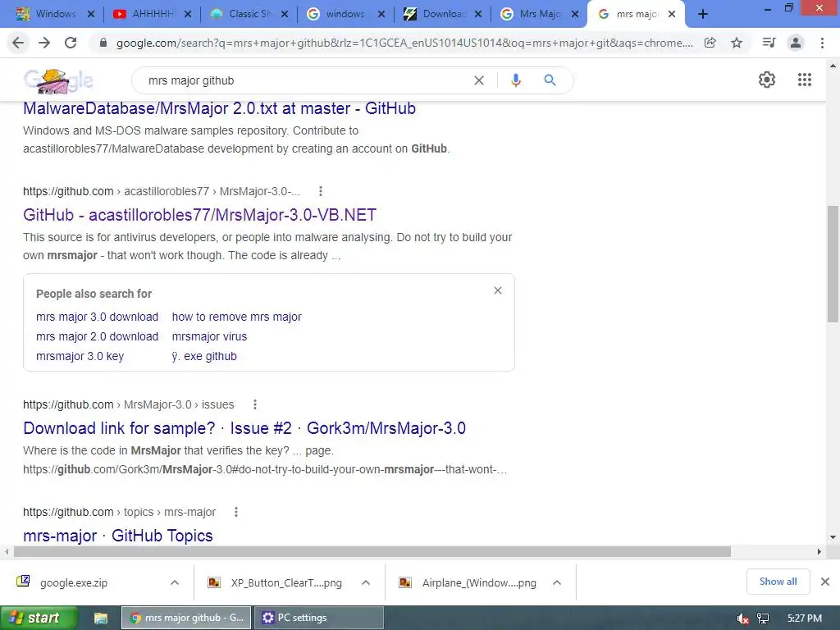Screen dimensions: 840x630
Task: Close the AHHHHH YouTube tab
Action: tap(188, 15)
